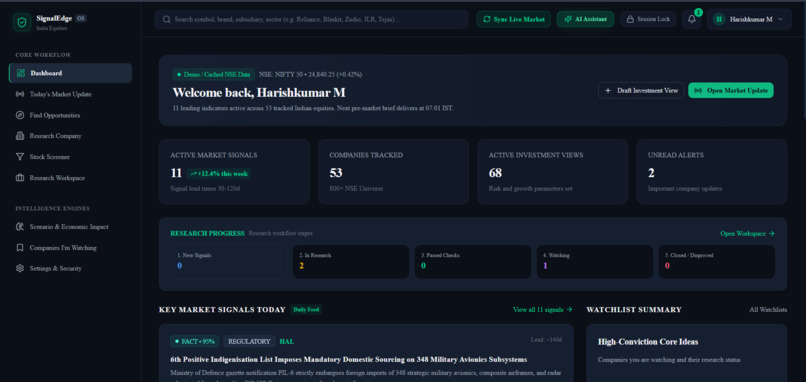Image resolution: width=806 pixels, height=382 pixels.
Task: Click the Research Workspace briefcase icon
Action: [20, 178]
